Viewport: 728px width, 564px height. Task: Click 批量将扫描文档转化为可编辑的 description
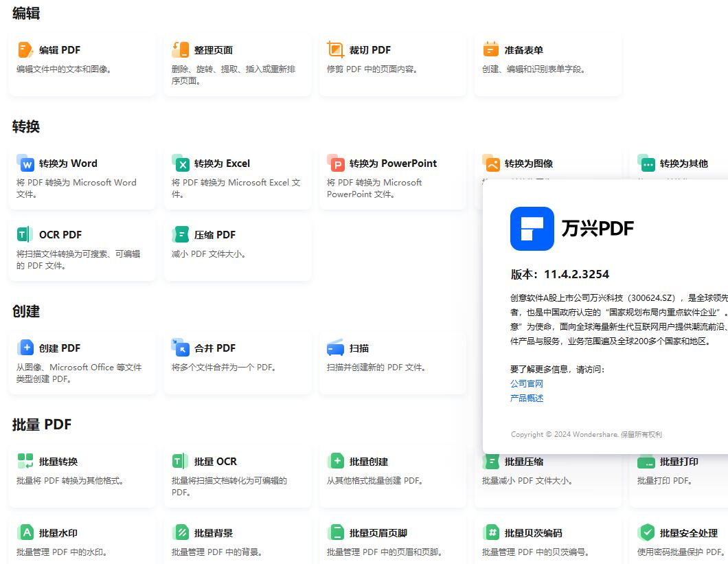229,486
